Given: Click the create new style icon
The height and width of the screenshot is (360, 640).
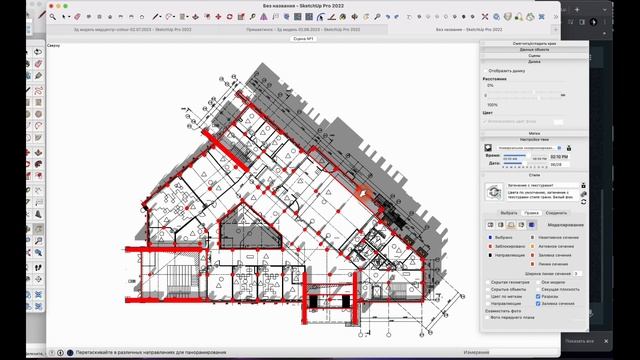Looking at the screenshot, I should (584, 194).
